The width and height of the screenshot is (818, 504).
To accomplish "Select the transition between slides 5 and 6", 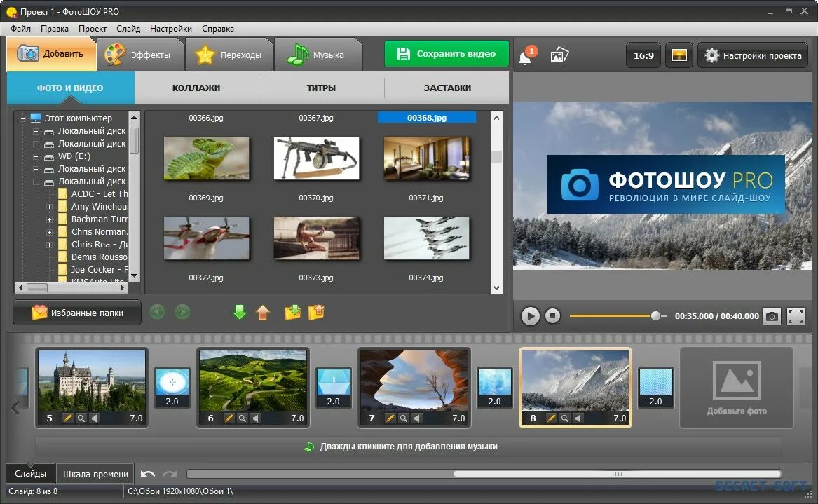I will pos(172,388).
